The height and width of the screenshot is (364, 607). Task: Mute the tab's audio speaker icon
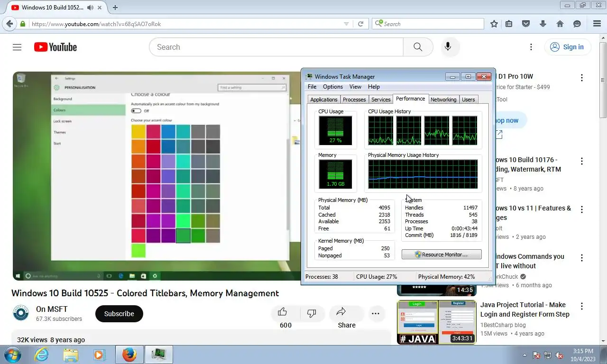click(90, 7)
